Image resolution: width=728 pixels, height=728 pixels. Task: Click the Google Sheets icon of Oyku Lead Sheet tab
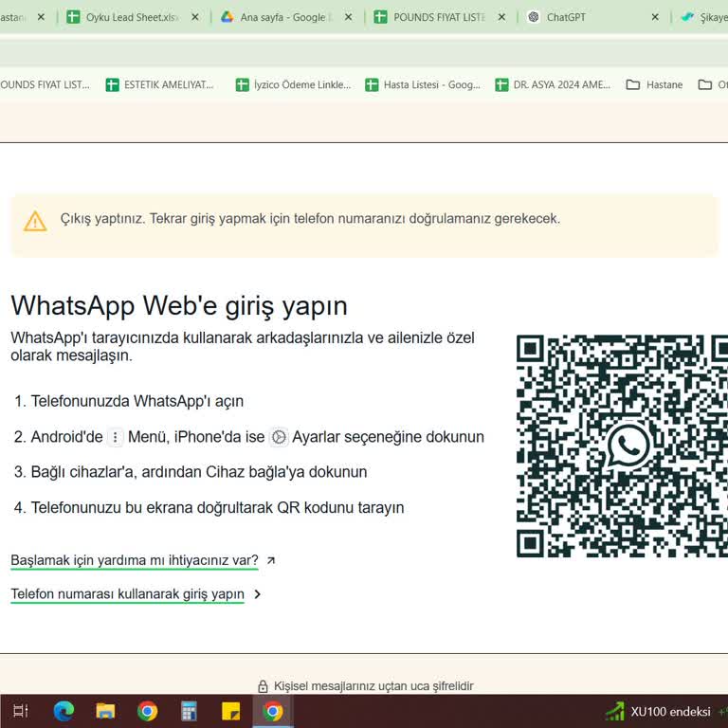(73, 17)
